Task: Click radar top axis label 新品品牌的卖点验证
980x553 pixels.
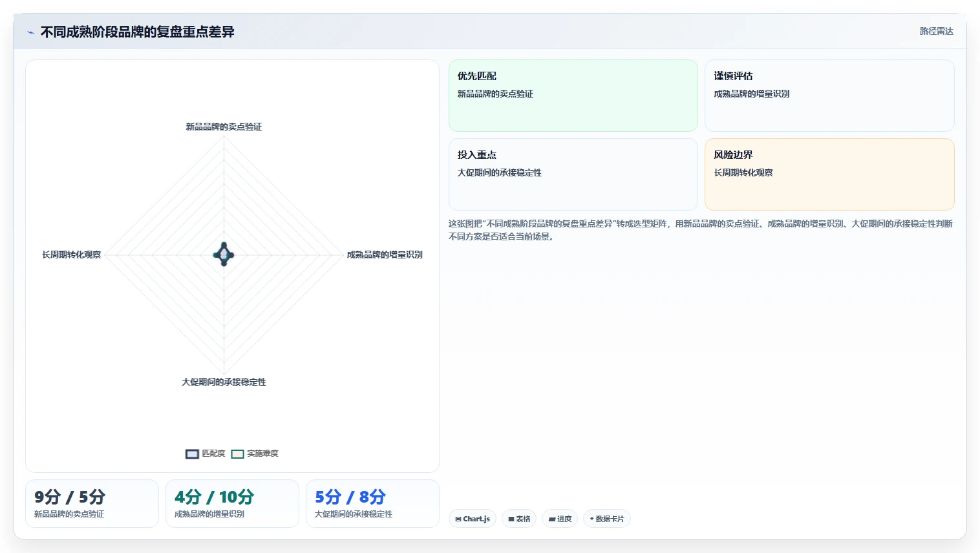Action: [x=224, y=127]
